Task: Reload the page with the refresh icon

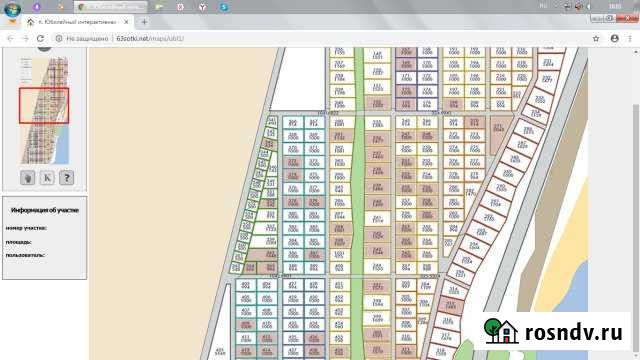Action: point(40,38)
